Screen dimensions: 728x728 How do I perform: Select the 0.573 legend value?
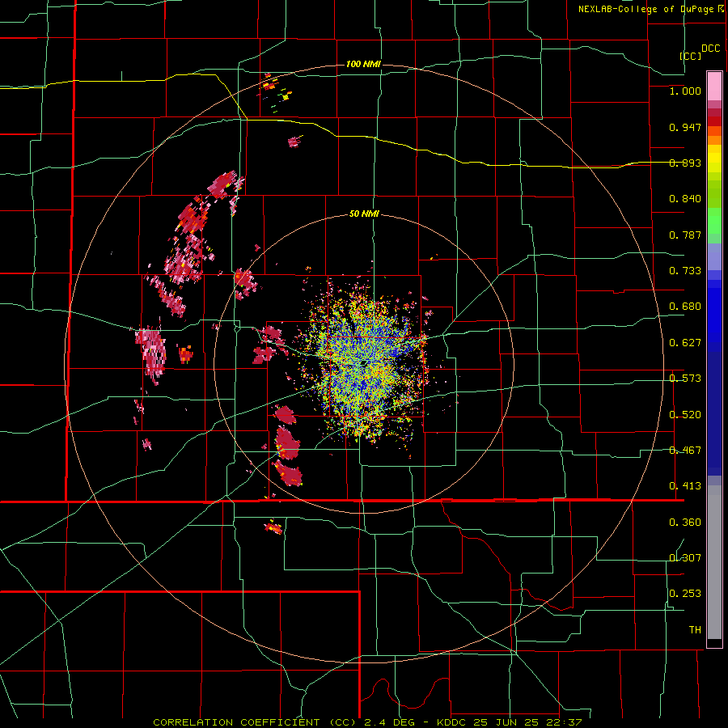coord(685,379)
